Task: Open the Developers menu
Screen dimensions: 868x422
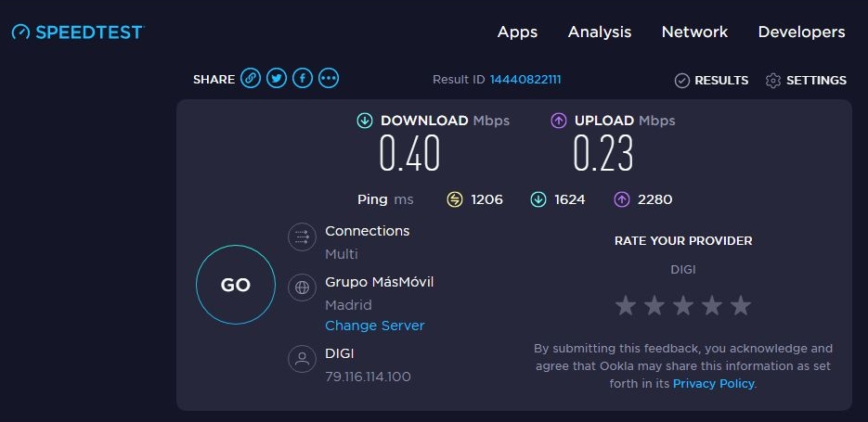Action: pos(801,32)
